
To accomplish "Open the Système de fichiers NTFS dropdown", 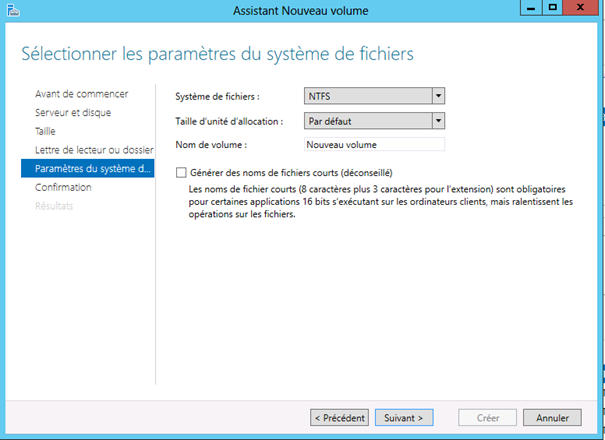I will point(437,96).
